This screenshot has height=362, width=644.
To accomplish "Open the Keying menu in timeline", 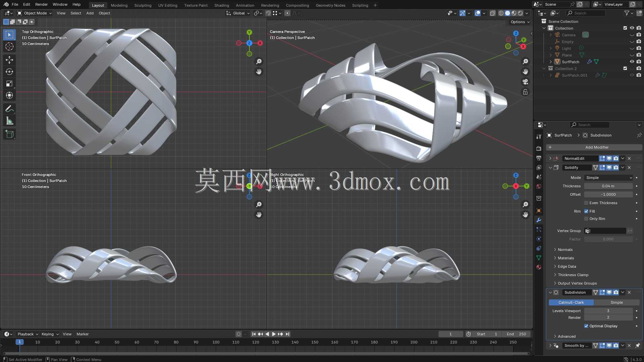I will point(50,334).
